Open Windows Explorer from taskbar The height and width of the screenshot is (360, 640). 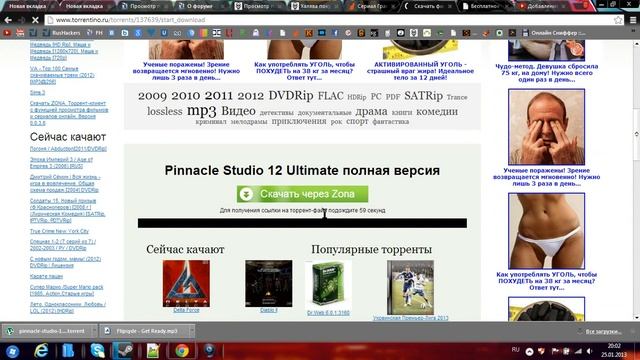pyautogui.click(x=68, y=351)
